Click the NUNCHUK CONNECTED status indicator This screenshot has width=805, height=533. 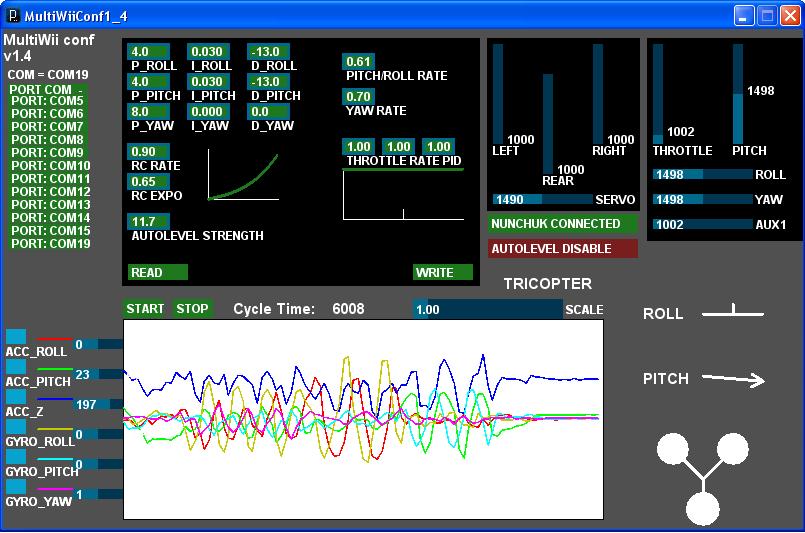click(x=563, y=224)
